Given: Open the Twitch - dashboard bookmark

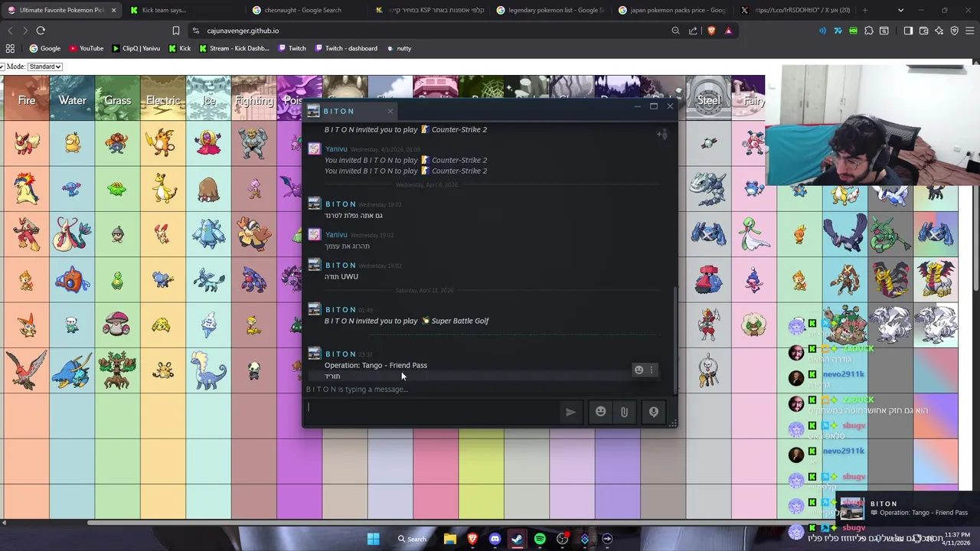Looking at the screenshot, I should [345, 48].
